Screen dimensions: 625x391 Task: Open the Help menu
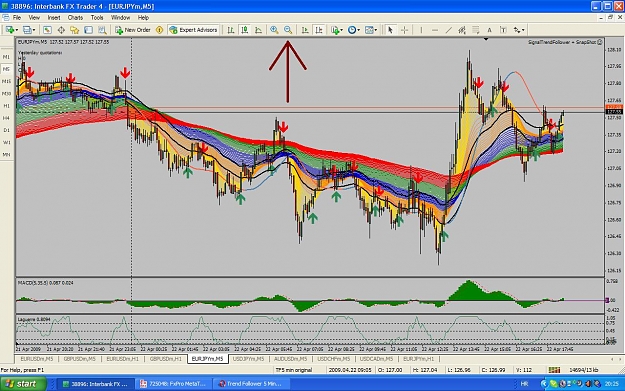tap(143, 18)
